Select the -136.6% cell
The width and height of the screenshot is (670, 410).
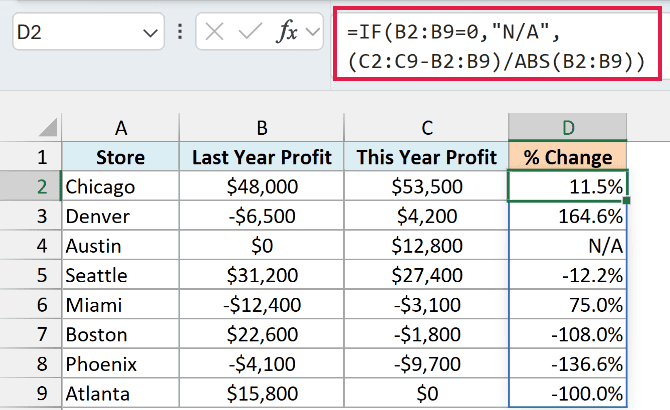[x=567, y=363]
